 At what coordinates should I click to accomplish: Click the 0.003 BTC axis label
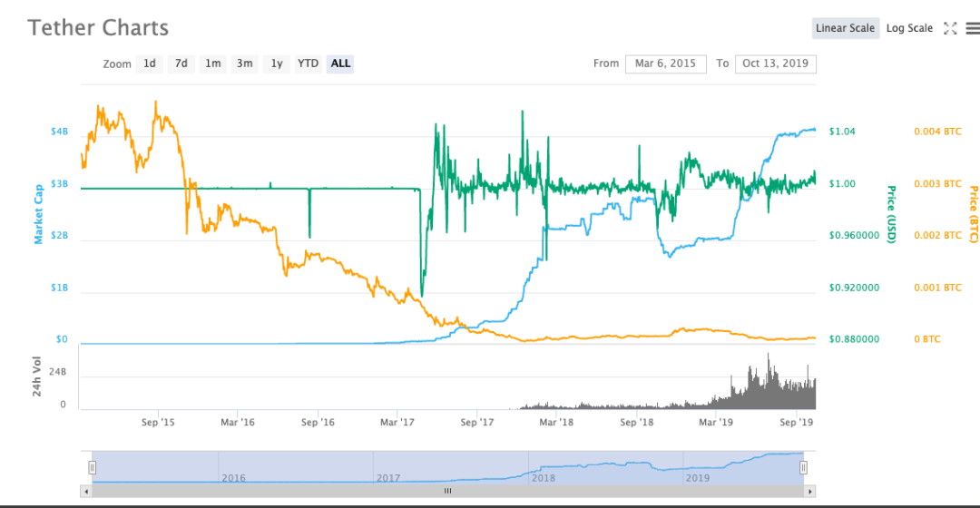tap(937, 184)
